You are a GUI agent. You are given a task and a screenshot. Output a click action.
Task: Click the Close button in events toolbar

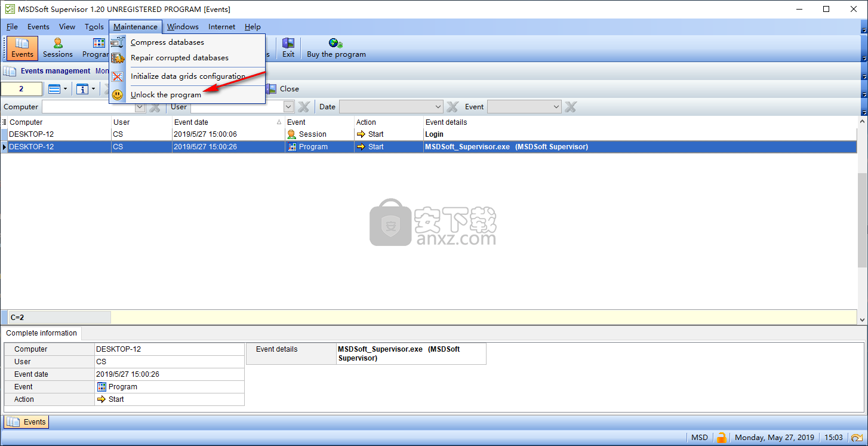282,89
